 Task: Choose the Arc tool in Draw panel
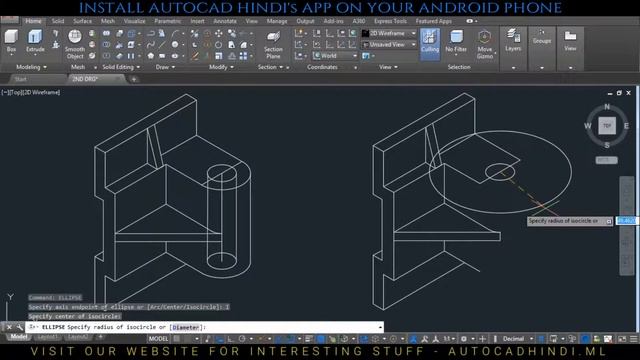[176, 33]
